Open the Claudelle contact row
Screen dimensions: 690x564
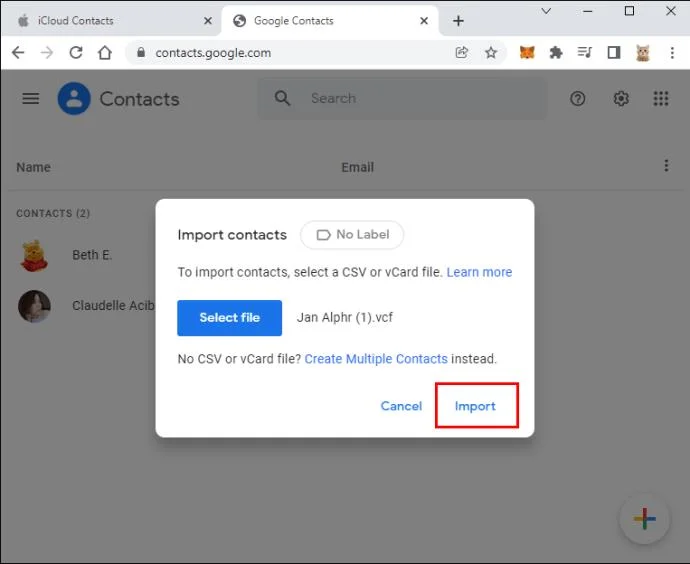(x=114, y=306)
